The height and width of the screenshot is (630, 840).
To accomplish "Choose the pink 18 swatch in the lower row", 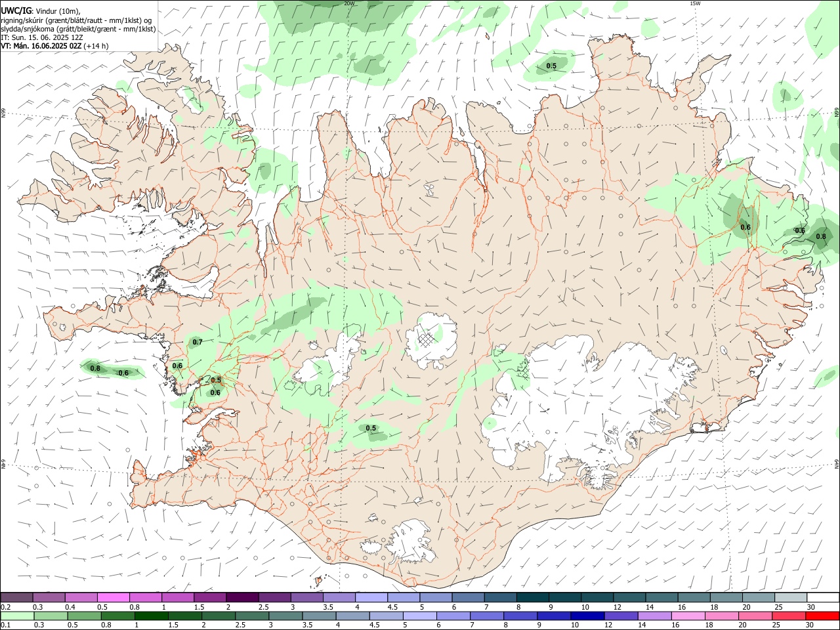I will (x=721, y=616).
